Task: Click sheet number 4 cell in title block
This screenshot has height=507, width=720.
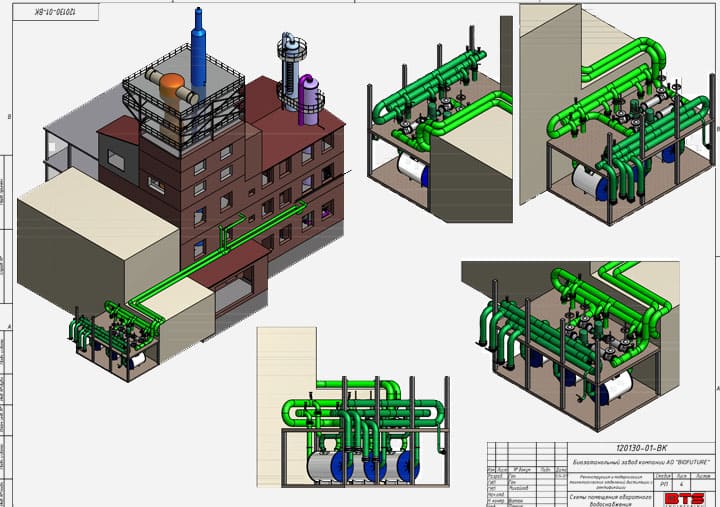Action: [x=681, y=484]
